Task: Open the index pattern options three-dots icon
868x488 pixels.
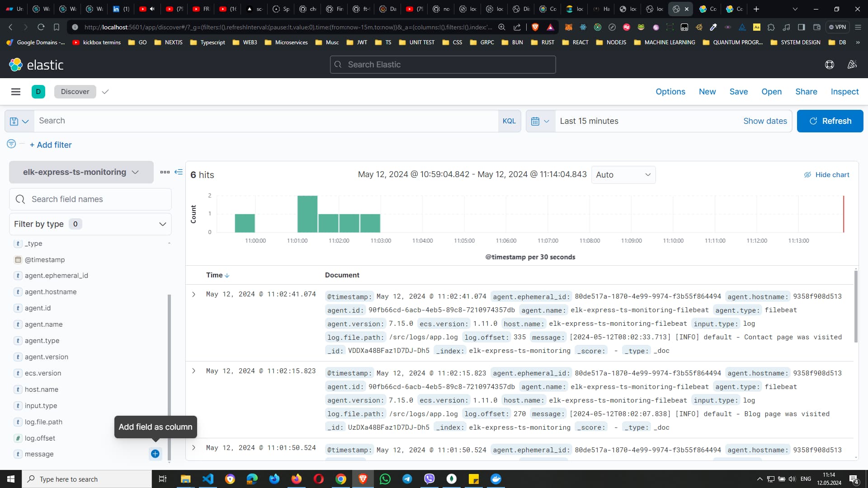Action: click(165, 172)
